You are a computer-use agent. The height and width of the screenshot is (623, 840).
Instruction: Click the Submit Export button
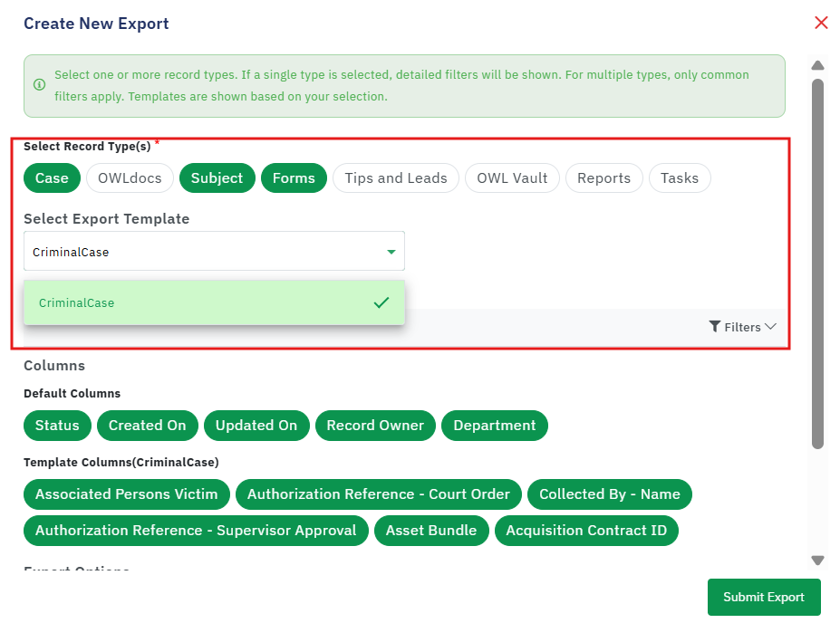click(764, 597)
